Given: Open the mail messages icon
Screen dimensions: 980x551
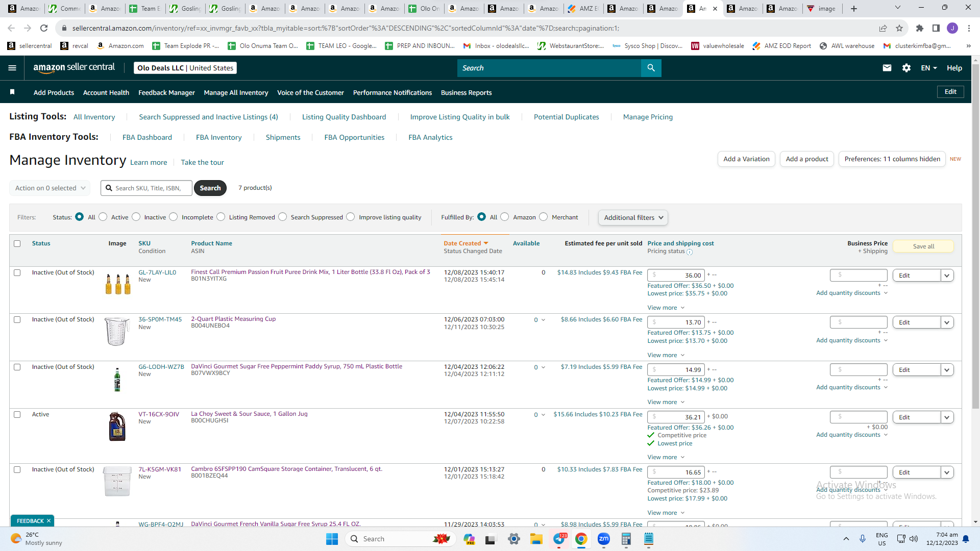Looking at the screenshot, I should [887, 68].
